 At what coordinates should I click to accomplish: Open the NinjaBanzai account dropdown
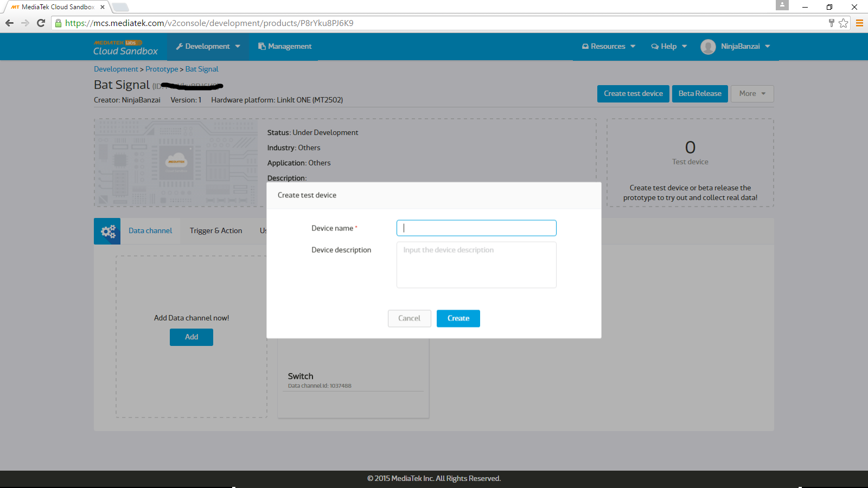coord(745,47)
